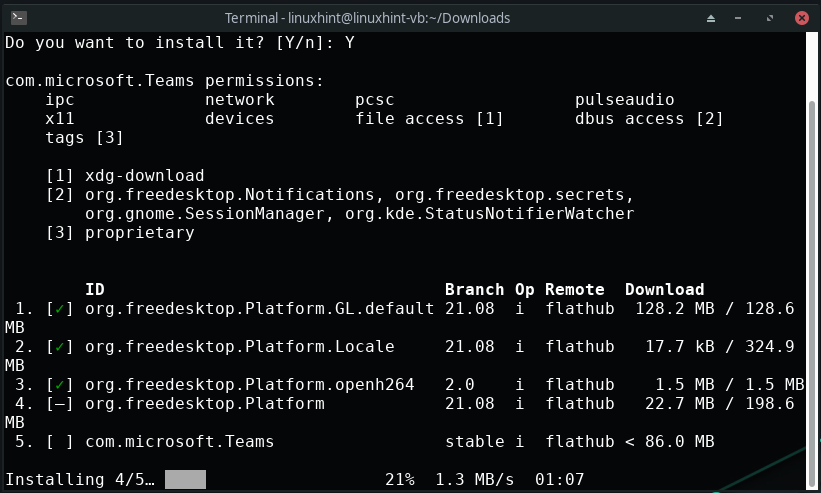Click the terminal icon in title bar
This screenshot has height=493, width=821.
pyautogui.click(x=18, y=18)
